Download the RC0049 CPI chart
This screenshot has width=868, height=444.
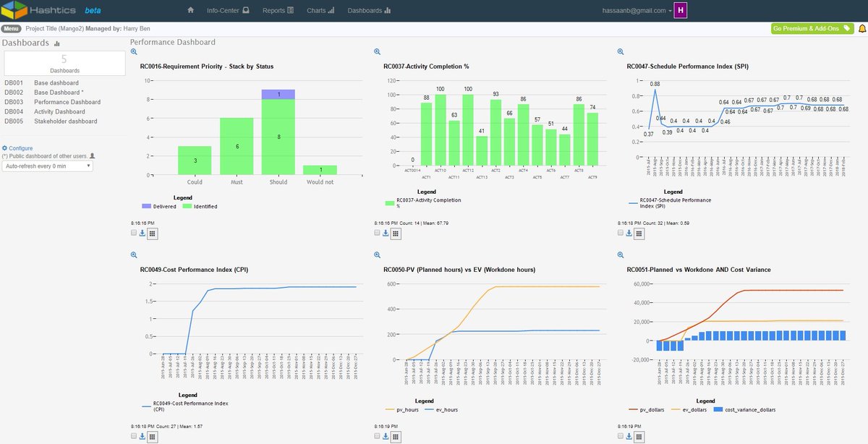[142, 436]
